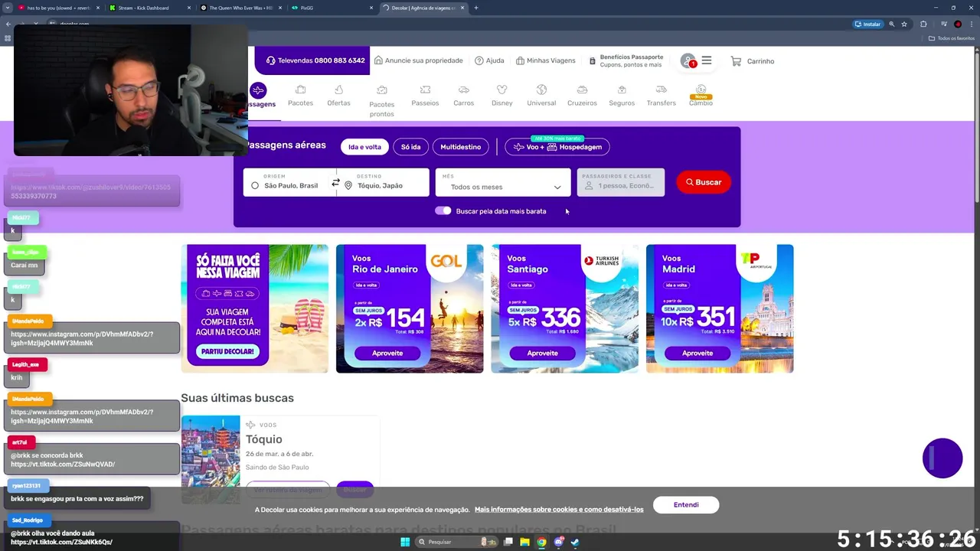Image resolution: width=980 pixels, height=551 pixels.
Task: Open the Chrome tab search dropdown arrow
Action: tap(8, 8)
